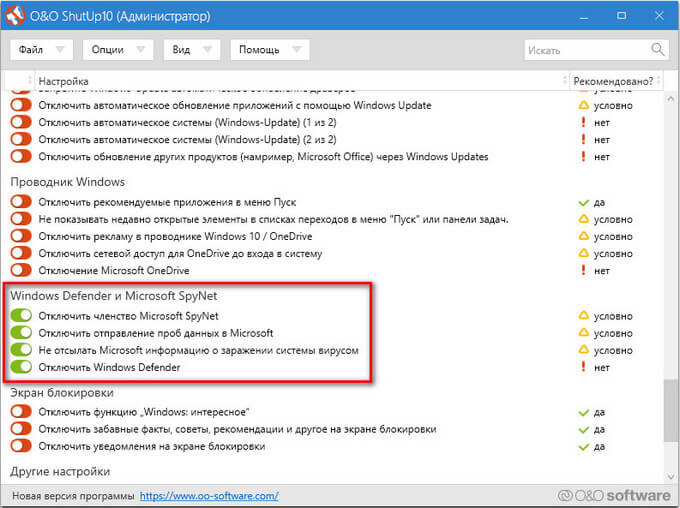Click the scrollbar up arrow
Viewport: 680px width, 508px height.
point(671,99)
